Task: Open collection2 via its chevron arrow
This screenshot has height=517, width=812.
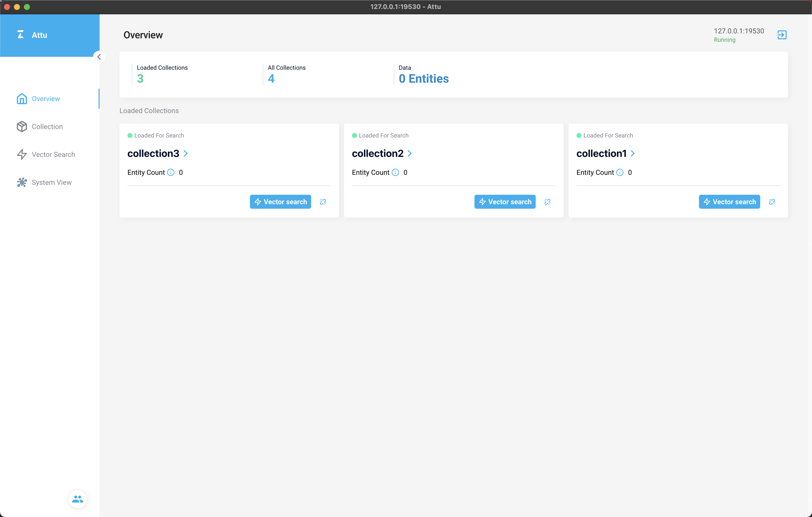Action: point(410,154)
